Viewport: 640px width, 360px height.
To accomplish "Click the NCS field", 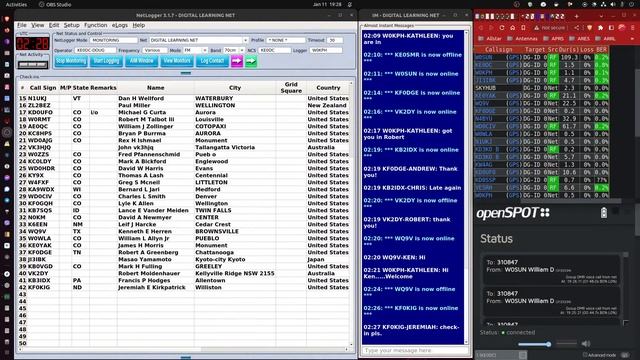I will pyautogui.click(x=275, y=50).
